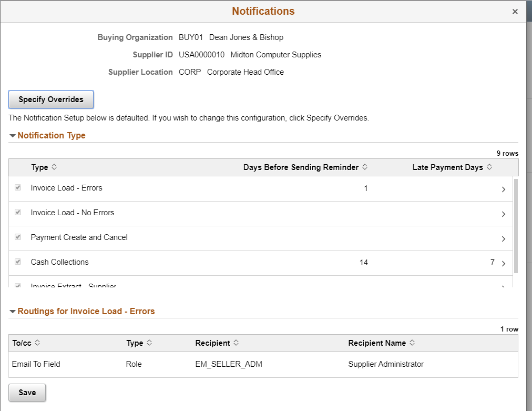532x411 pixels.
Task: Sort by Late Payment Days column
Action: tap(489, 167)
